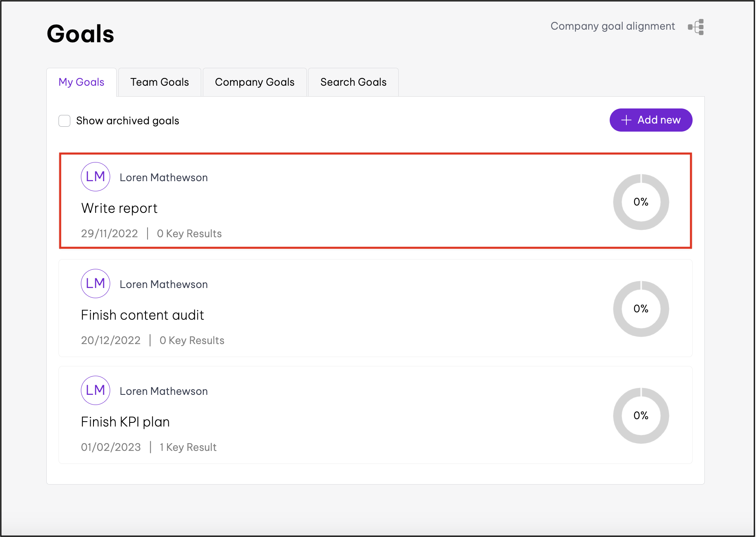
Task: Select the Company Goals tab
Action: 254,82
